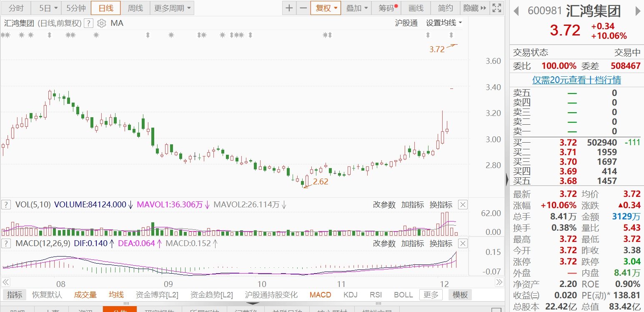644x312 pixels.
Task: Toggle the MACD indicator in bottom bar
Action: point(321,295)
